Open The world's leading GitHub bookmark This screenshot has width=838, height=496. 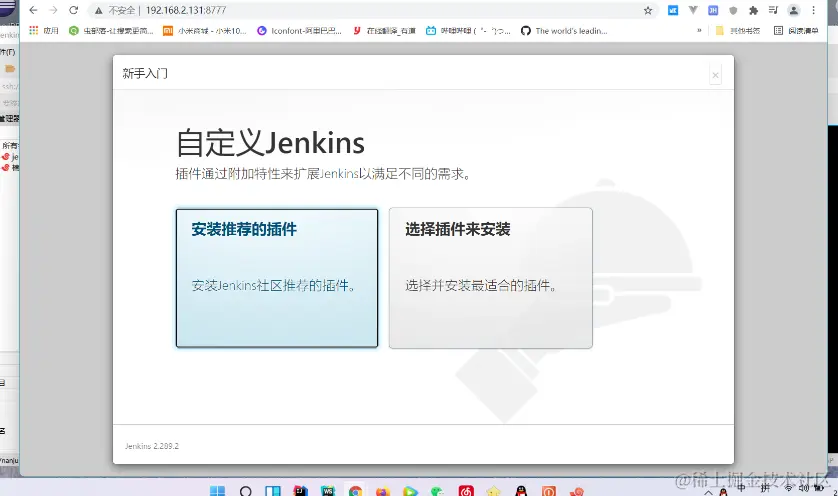[x=564, y=31]
